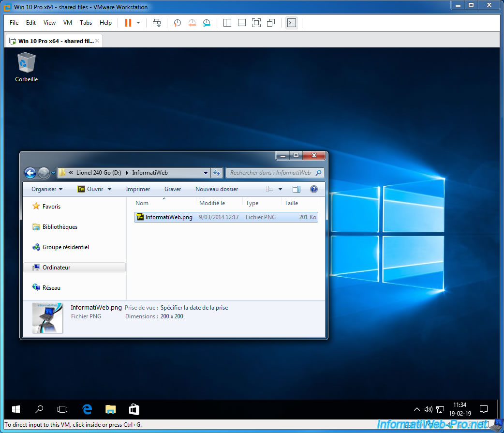
Task: Enter full screen mode icon
Action: (x=256, y=23)
